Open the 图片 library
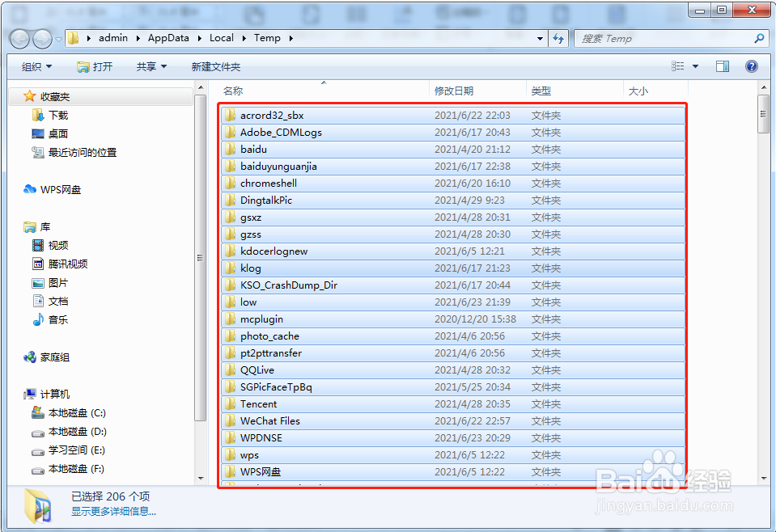Image resolution: width=776 pixels, height=532 pixels. click(50, 283)
